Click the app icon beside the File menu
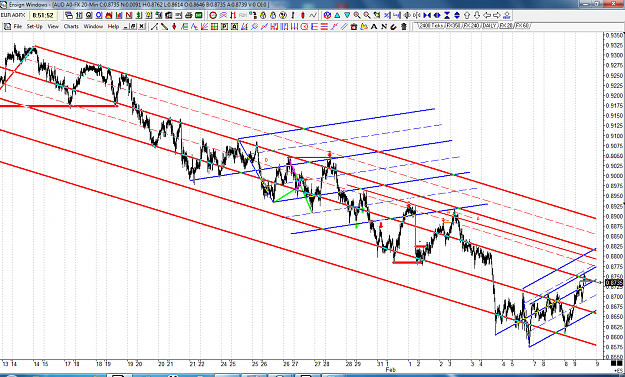The width and height of the screenshot is (625, 377). tap(7, 27)
